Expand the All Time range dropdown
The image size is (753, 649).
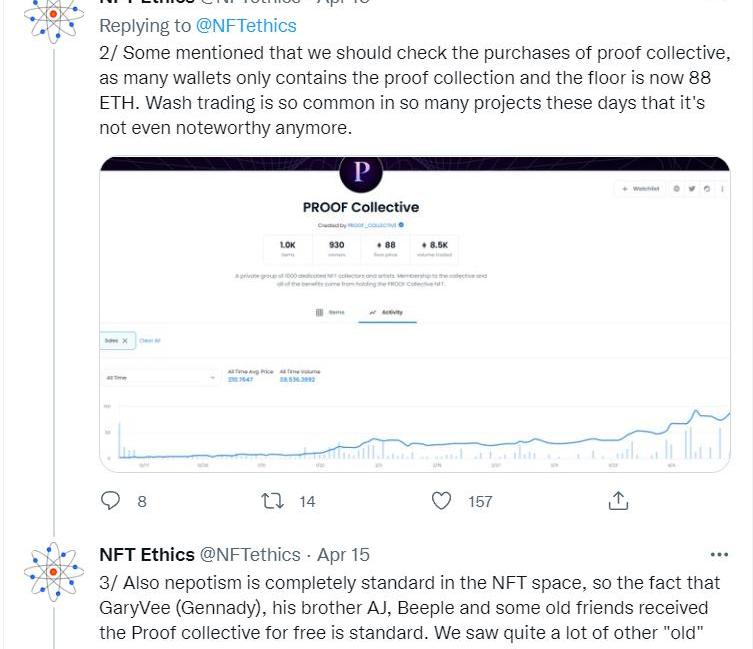160,378
